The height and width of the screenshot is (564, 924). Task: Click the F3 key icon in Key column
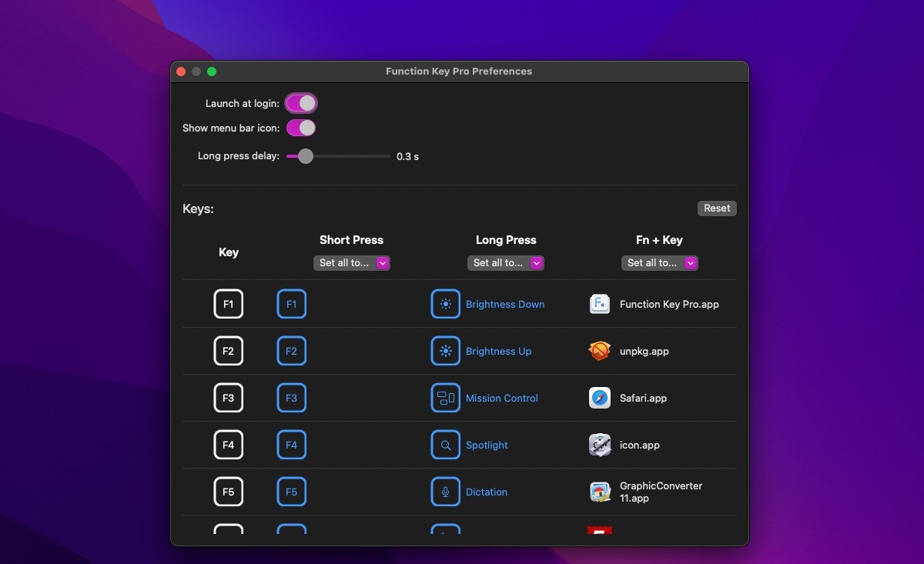229,398
